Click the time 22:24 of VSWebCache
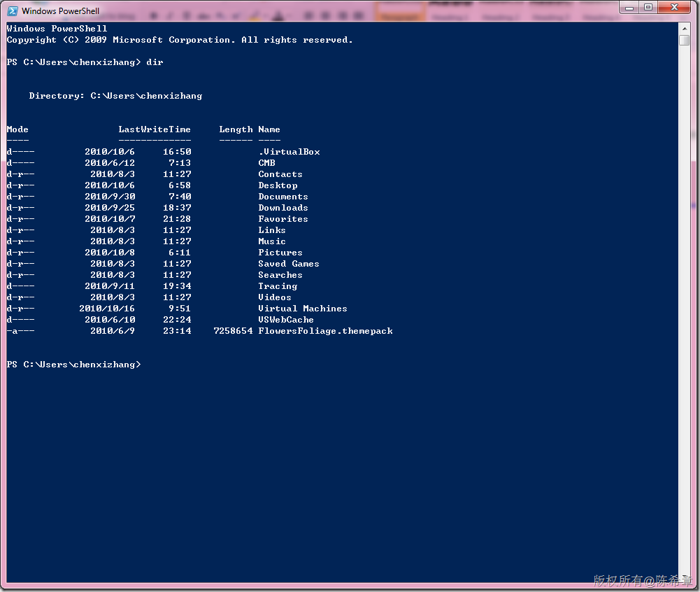700x592 pixels. point(177,320)
